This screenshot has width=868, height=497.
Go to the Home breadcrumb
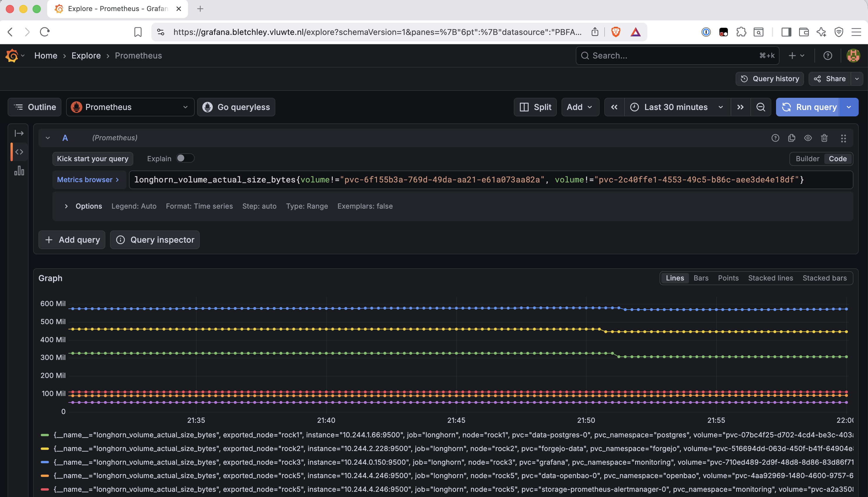click(46, 56)
